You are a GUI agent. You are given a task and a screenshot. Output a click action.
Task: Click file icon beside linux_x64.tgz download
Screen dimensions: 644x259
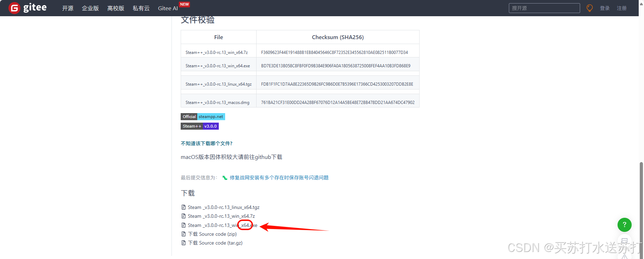183,207
